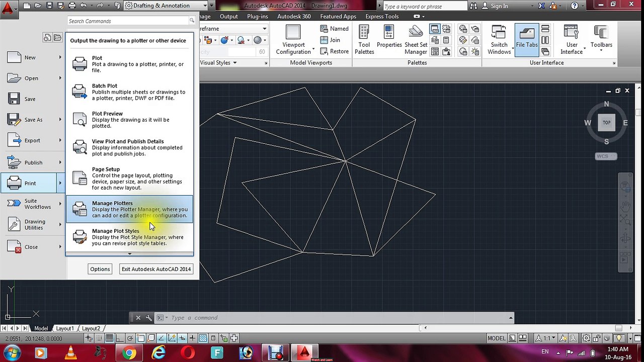Open Page Setup entry

point(129,178)
